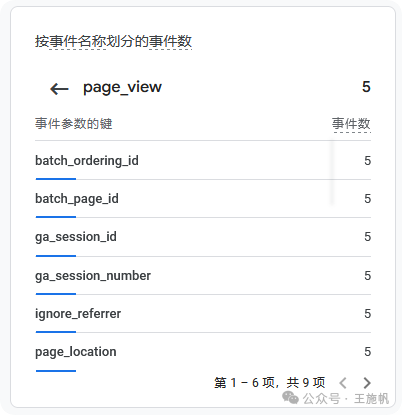Click the back arrow beside page_view

pyautogui.click(x=59, y=89)
